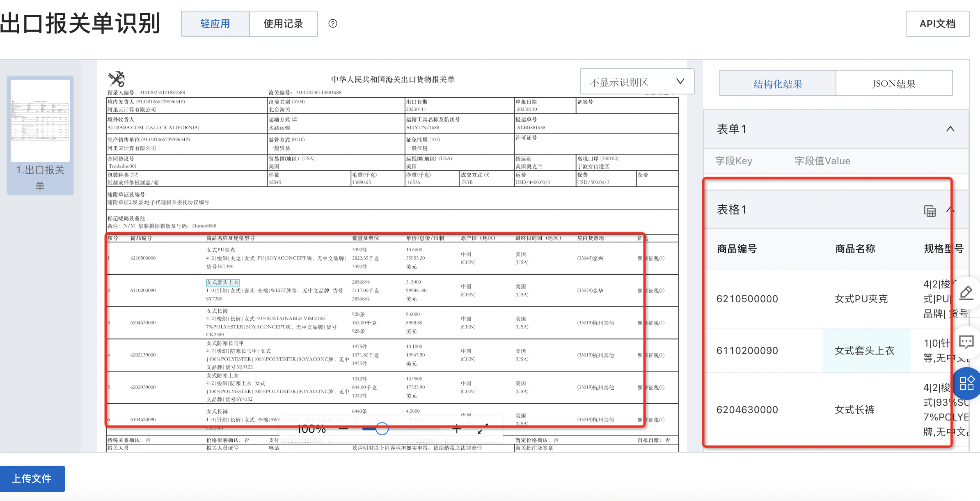Select the 轻应用 tab

[x=215, y=24]
